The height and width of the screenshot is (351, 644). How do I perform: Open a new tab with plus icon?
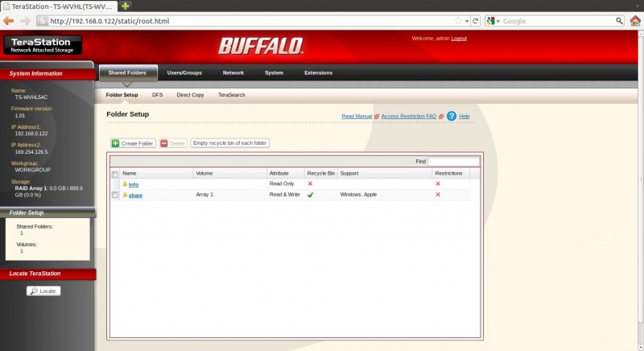click(126, 6)
